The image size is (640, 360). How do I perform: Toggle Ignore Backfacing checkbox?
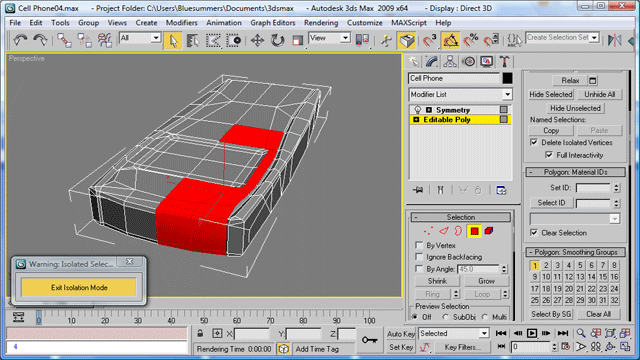pyautogui.click(x=419, y=257)
